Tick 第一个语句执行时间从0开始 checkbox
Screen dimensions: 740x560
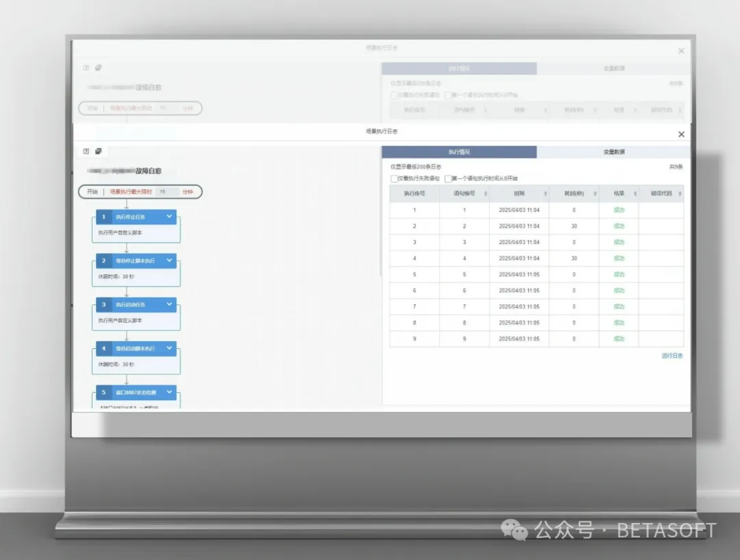(x=448, y=178)
